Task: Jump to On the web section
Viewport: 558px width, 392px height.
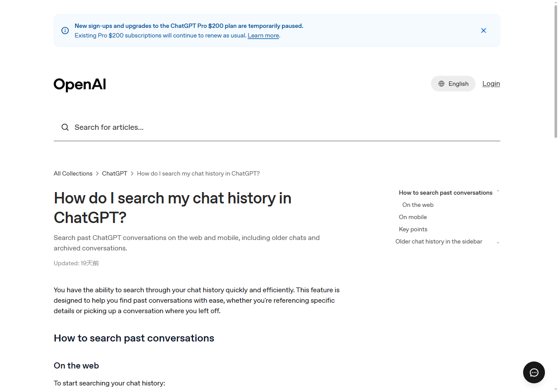Action: [x=418, y=205]
